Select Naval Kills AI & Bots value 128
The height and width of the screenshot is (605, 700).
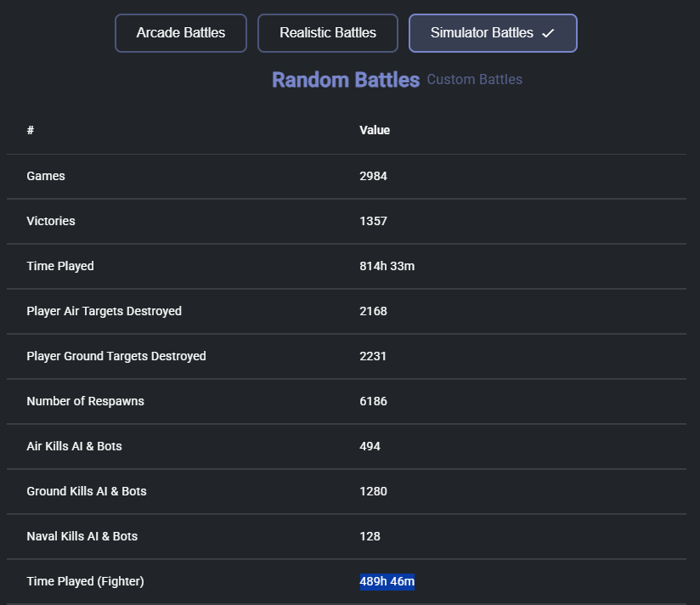click(x=370, y=536)
